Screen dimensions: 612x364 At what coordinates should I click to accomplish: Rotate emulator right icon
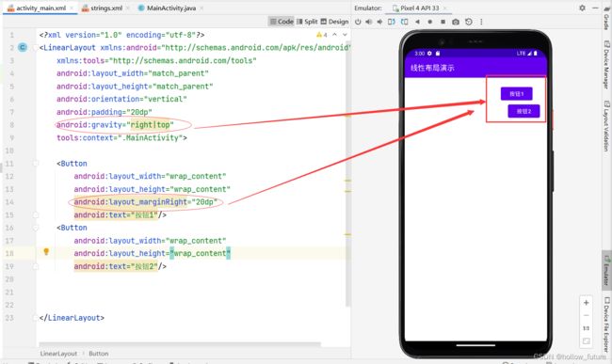[404, 22]
